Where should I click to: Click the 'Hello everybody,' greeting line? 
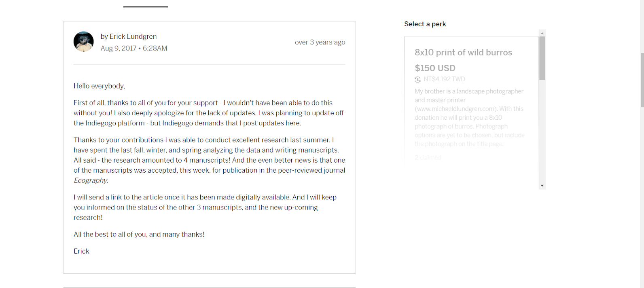tap(99, 86)
